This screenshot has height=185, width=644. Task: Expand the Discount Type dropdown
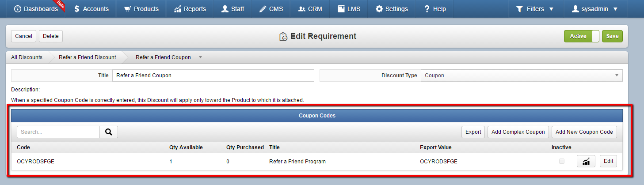tap(522, 76)
